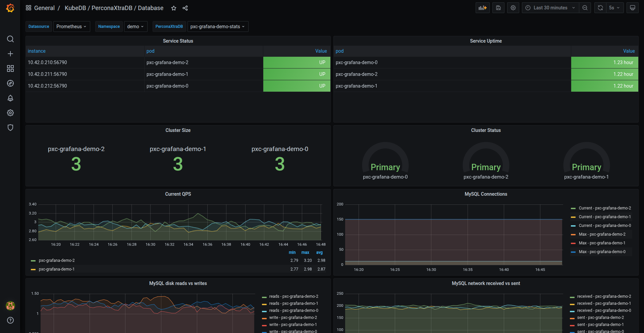Open MySQL disk reads vs writes panel menu
This screenshot has width=644, height=333.
(178, 283)
